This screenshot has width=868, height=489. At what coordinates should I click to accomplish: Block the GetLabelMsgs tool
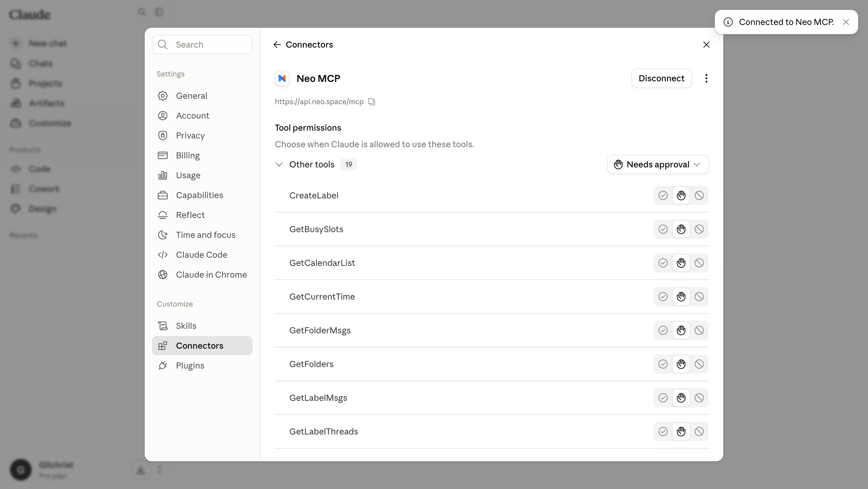[699, 398]
